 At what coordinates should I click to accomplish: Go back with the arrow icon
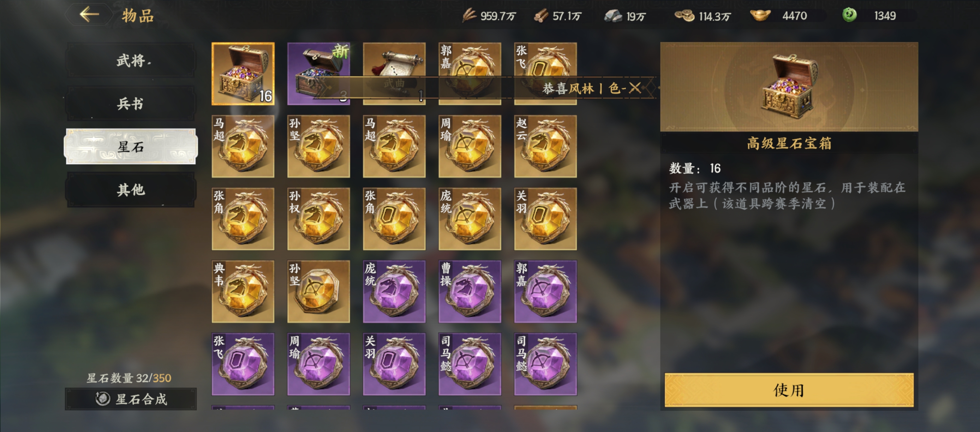pos(89,14)
